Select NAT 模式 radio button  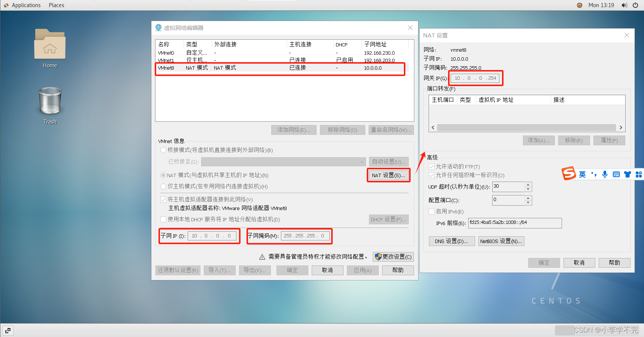click(163, 175)
